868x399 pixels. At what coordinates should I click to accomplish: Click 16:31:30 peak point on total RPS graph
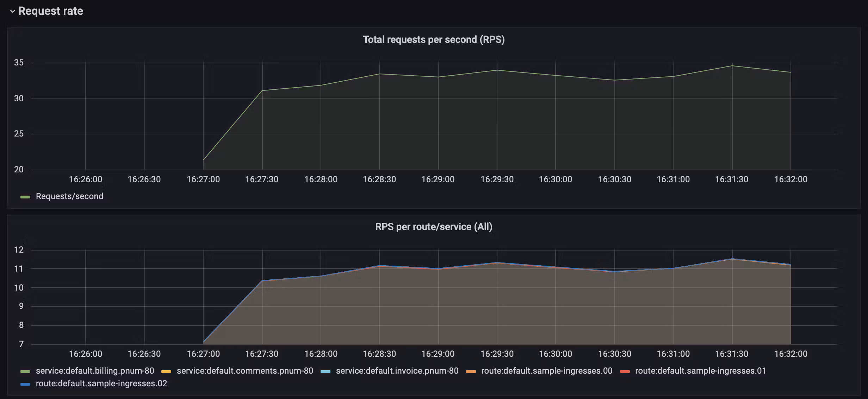click(x=732, y=66)
